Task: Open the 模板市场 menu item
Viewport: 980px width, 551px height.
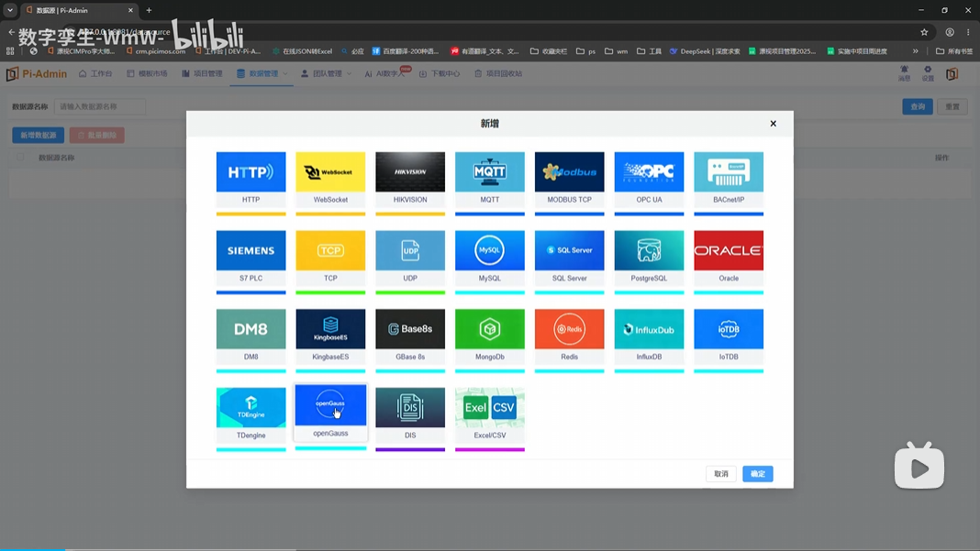Action: coord(147,73)
